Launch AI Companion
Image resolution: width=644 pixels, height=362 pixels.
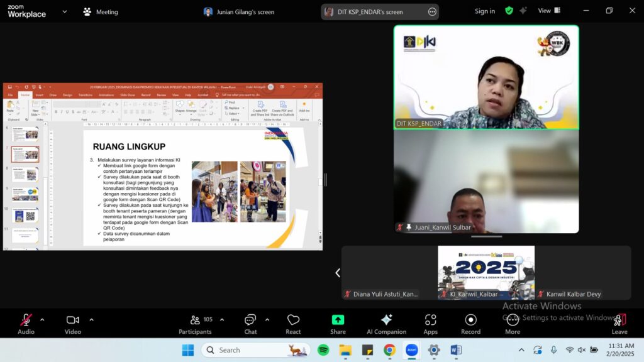coord(386,323)
